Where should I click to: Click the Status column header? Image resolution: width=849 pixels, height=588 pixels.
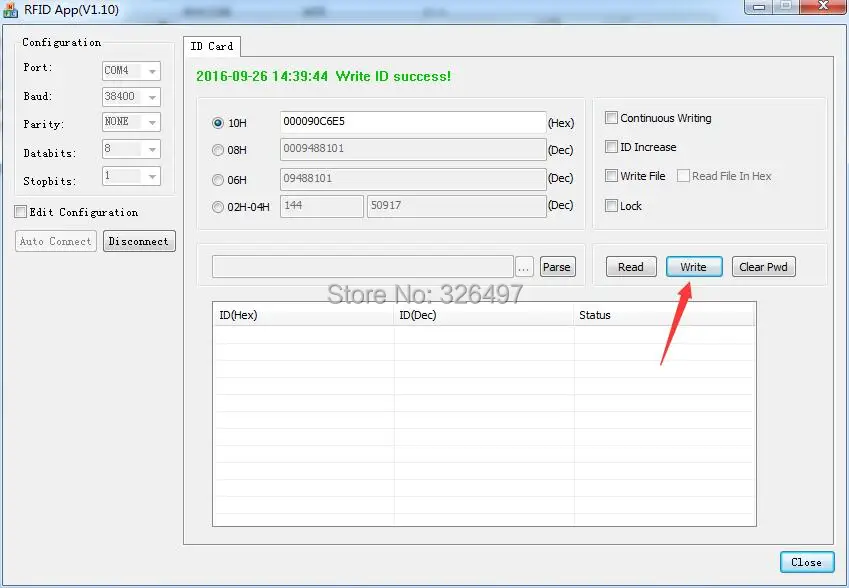pos(664,315)
